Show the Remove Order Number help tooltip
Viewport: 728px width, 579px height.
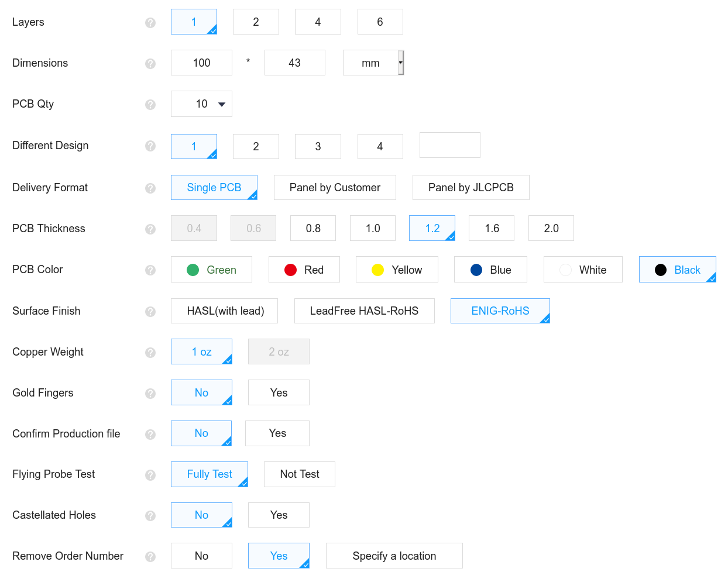pyautogui.click(x=150, y=557)
